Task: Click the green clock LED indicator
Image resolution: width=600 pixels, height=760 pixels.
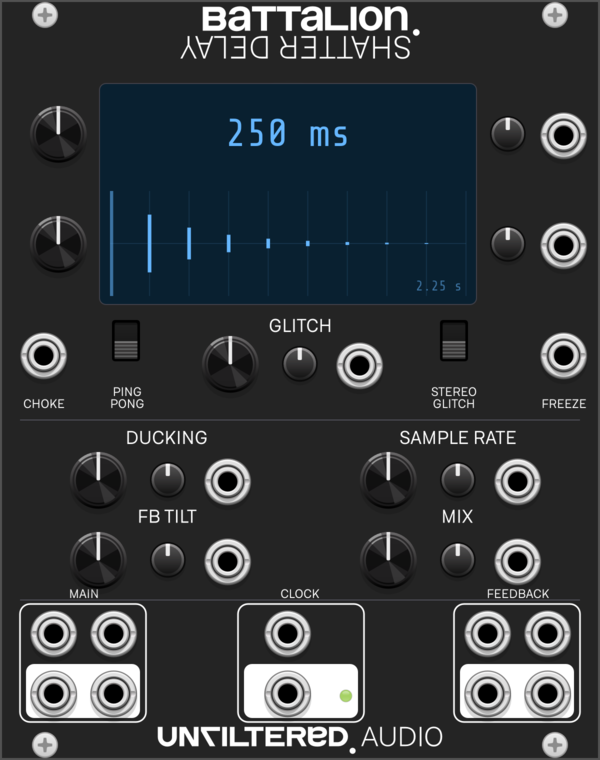Action: (x=346, y=696)
